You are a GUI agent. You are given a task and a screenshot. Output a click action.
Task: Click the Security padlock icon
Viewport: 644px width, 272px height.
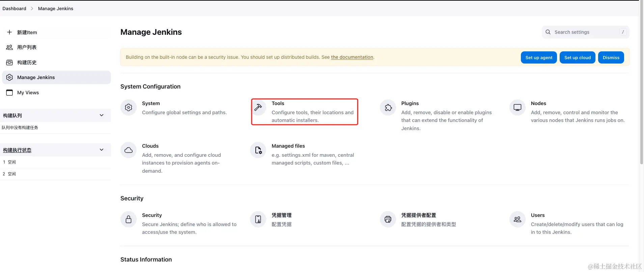(x=129, y=219)
